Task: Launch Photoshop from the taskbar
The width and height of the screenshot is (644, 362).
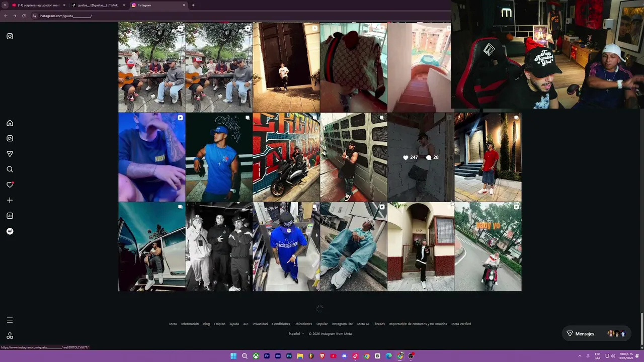Action: click(x=289, y=356)
